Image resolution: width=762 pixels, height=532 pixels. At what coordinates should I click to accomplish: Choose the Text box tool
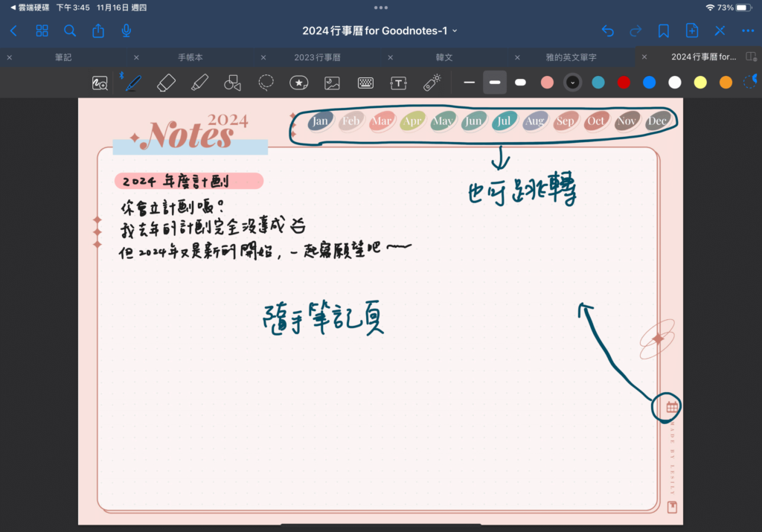(x=399, y=83)
